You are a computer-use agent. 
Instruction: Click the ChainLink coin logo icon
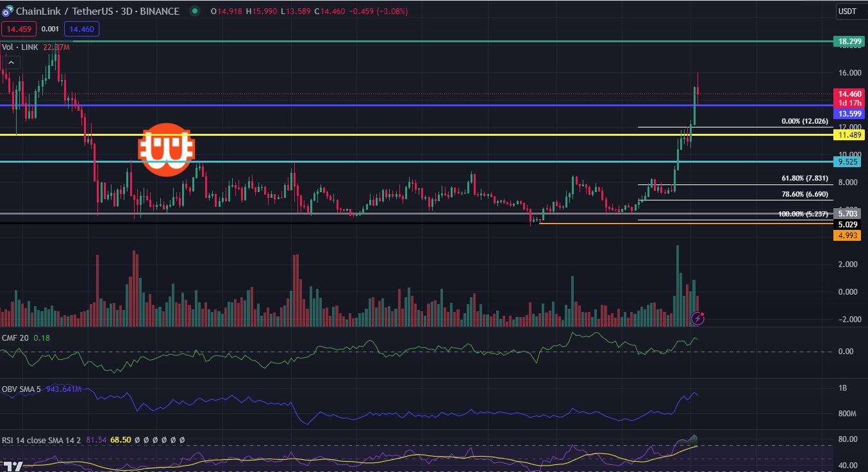tap(7, 12)
